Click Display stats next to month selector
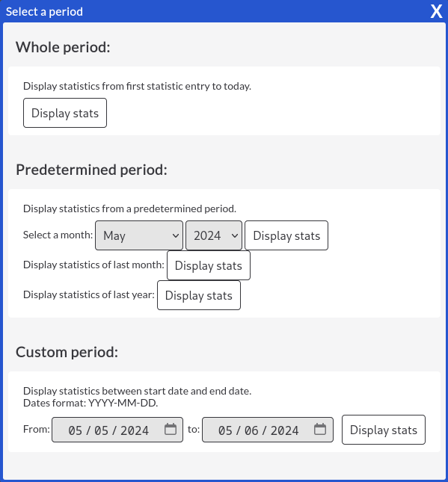 coord(286,235)
